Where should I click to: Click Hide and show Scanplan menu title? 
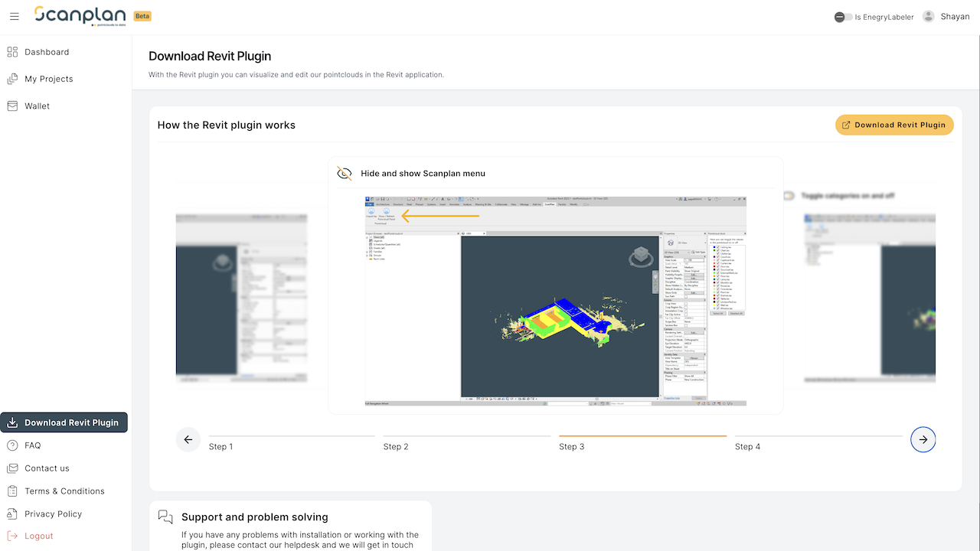(x=423, y=174)
